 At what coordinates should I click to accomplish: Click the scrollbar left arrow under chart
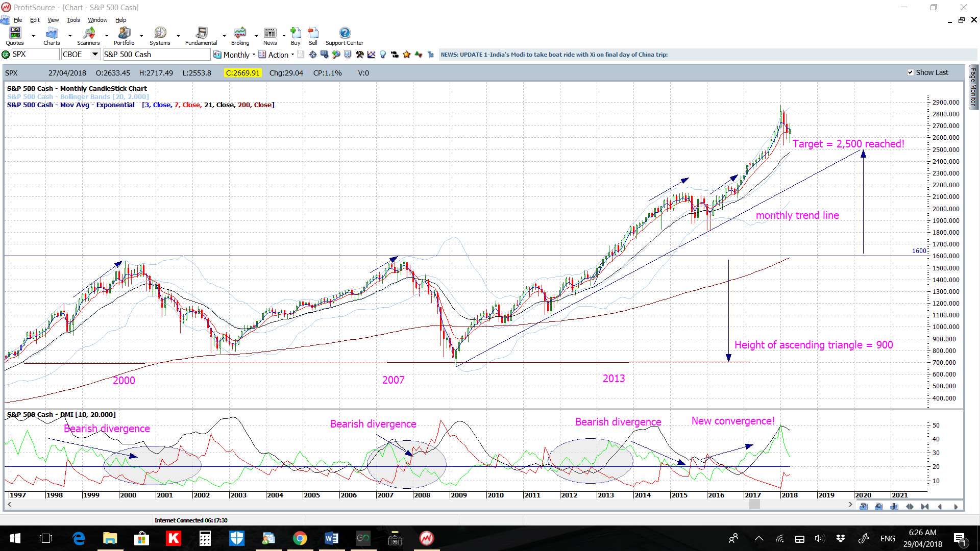tap(9, 504)
